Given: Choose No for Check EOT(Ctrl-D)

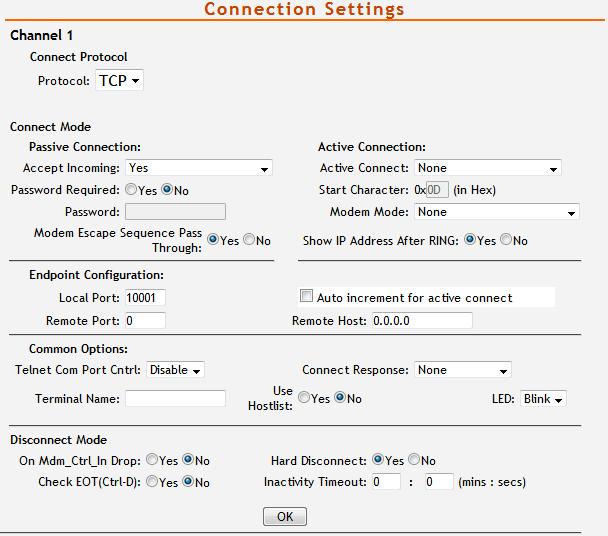Looking at the screenshot, I should pos(188,481).
